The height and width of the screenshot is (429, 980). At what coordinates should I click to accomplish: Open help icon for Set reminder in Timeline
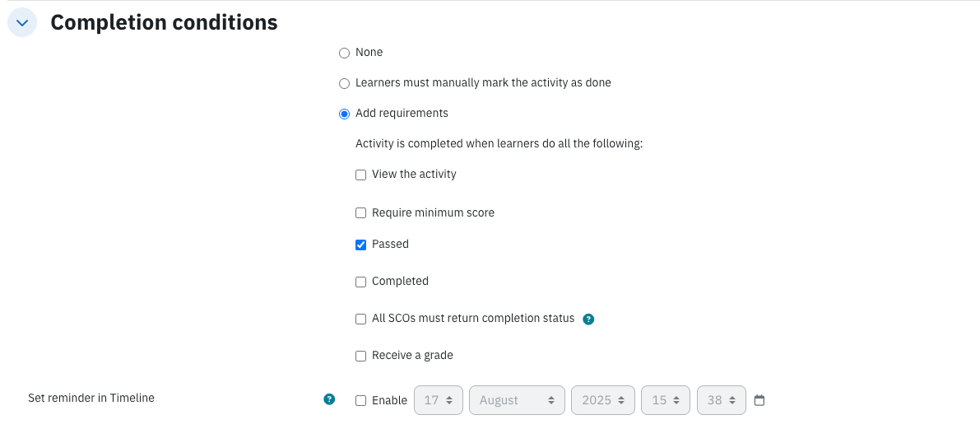(x=329, y=399)
